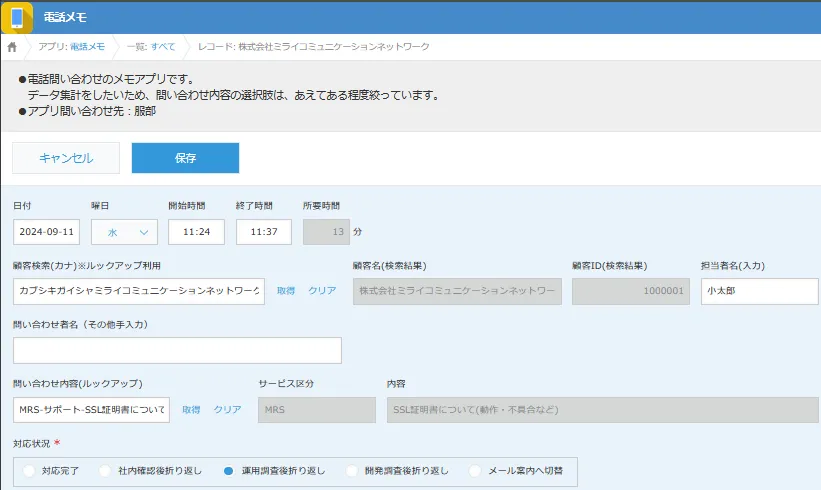
Task: Click the home icon in breadcrumb
Action: 12,47
